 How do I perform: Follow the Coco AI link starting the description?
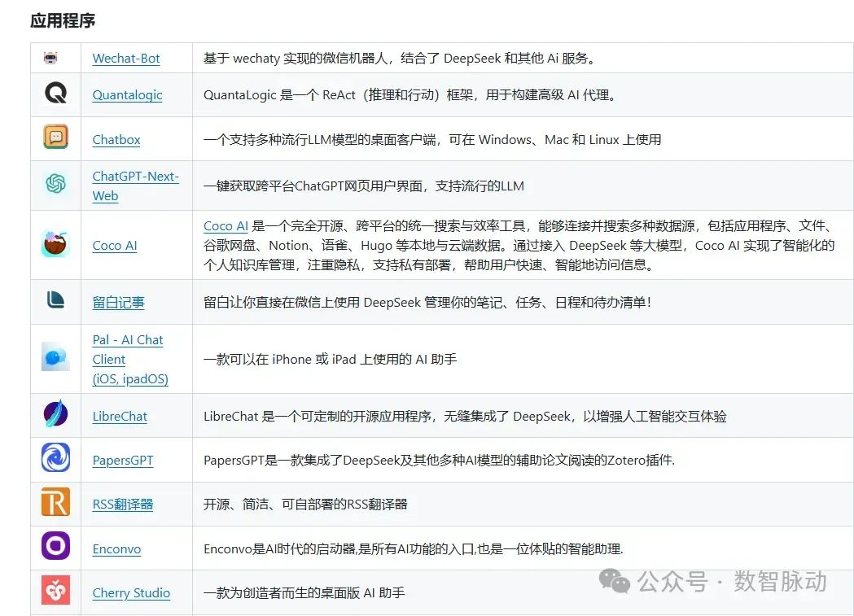point(226,226)
